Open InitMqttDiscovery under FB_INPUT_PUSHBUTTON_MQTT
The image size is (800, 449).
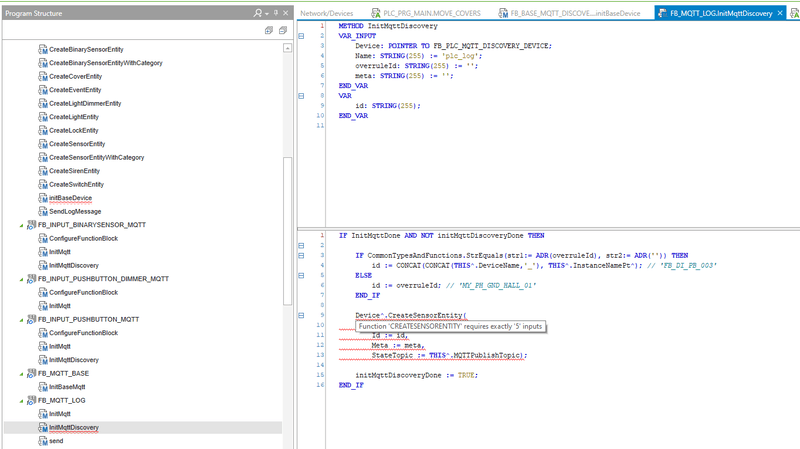click(x=74, y=360)
